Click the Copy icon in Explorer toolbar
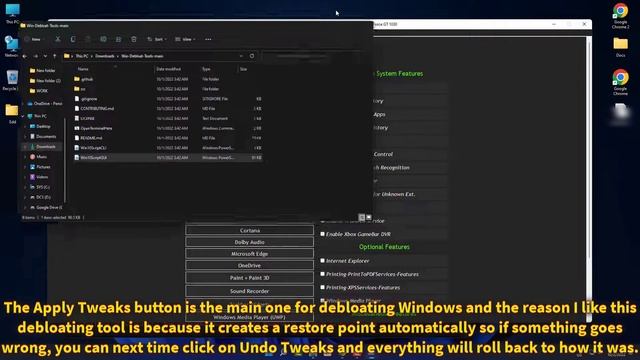Viewport: 640px width, 360px height. tap(73, 39)
